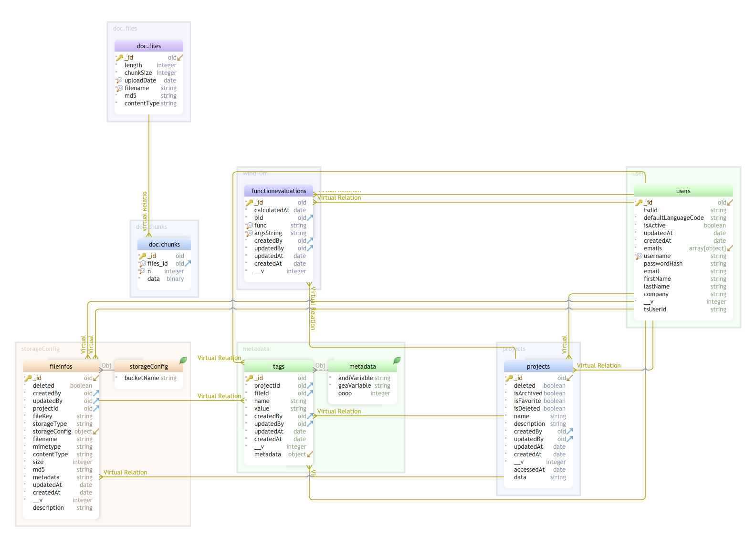Click the fileinfos table title bar

[x=61, y=367]
